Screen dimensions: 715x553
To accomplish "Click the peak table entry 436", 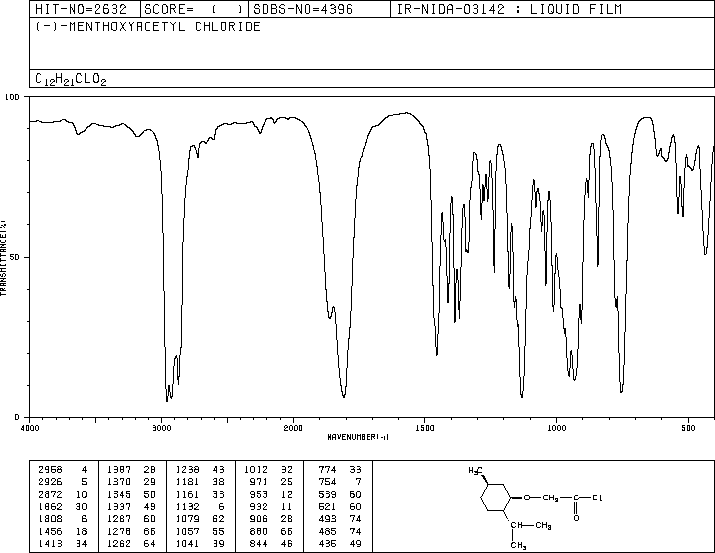I will coord(327,544).
